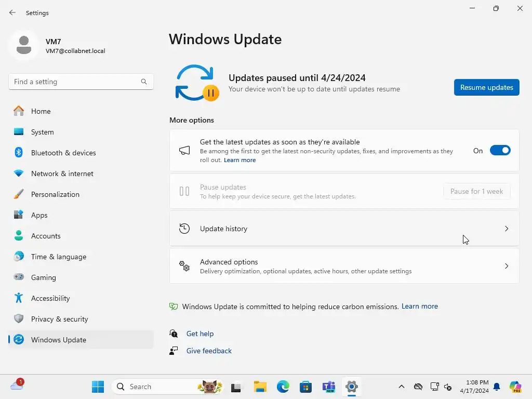This screenshot has height=399, width=532.
Task: Click the Start button on the taskbar
Action: point(98,387)
